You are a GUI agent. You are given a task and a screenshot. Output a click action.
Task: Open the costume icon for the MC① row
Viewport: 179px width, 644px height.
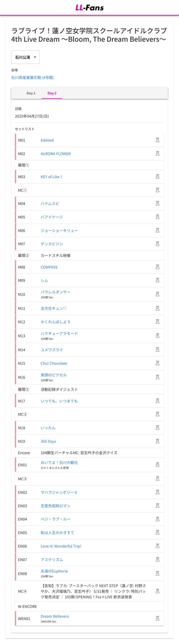pos(157,190)
